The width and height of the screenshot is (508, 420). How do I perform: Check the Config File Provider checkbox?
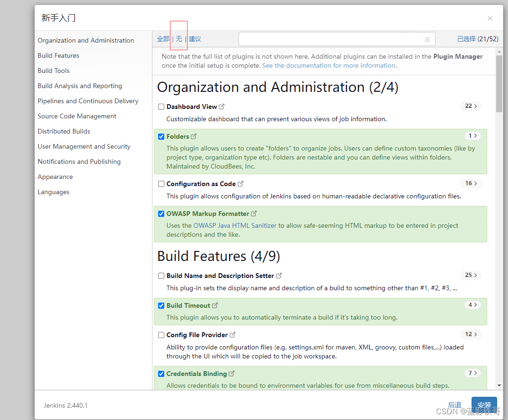161,335
